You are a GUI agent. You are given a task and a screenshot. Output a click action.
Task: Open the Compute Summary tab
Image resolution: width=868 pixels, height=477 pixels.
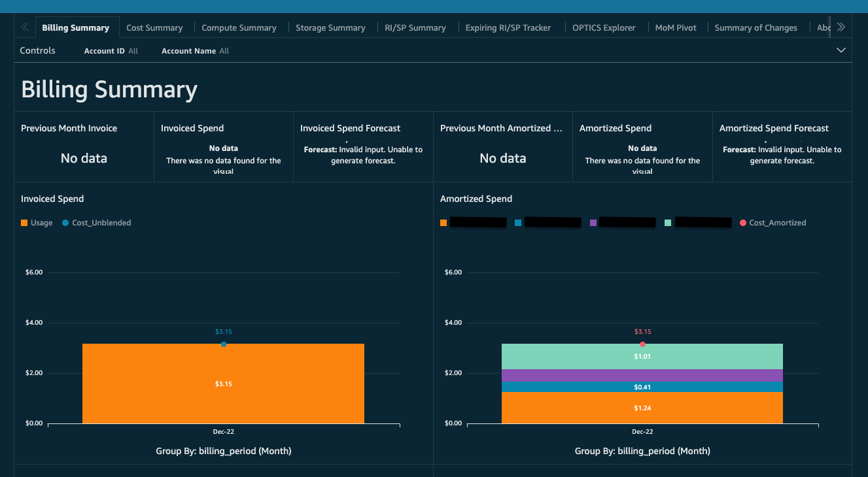tap(239, 27)
